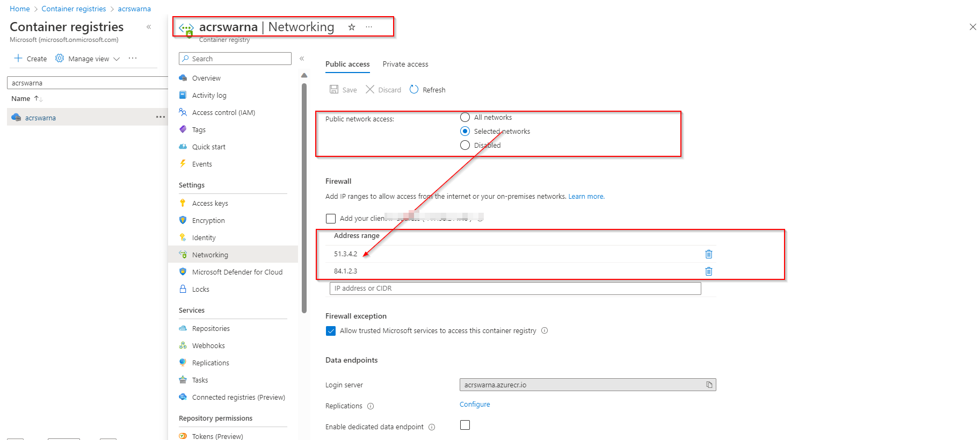Open Replications under Services
The height and width of the screenshot is (440, 980).
pyautogui.click(x=210, y=363)
